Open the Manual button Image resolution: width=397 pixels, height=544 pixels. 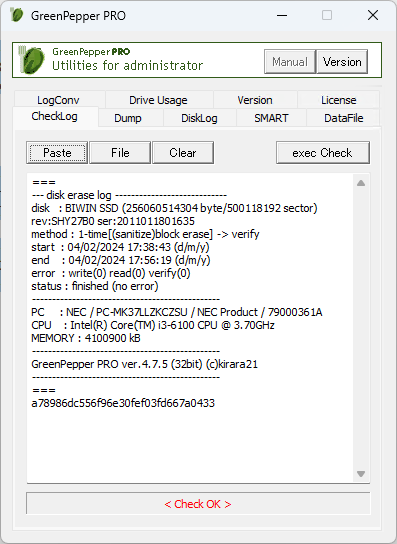point(290,62)
